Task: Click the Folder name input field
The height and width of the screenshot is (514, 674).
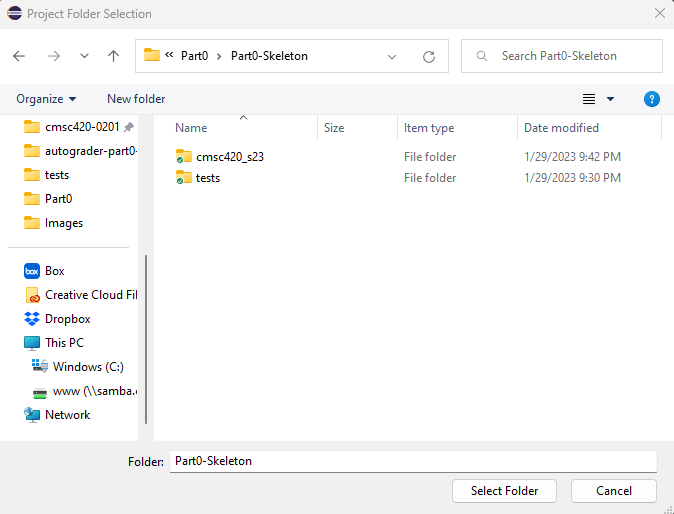Action: click(413, 461)
